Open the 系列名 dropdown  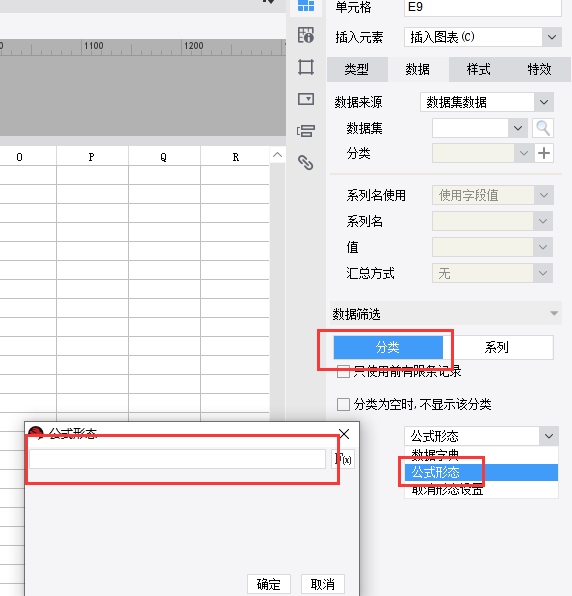pos(543,221)
